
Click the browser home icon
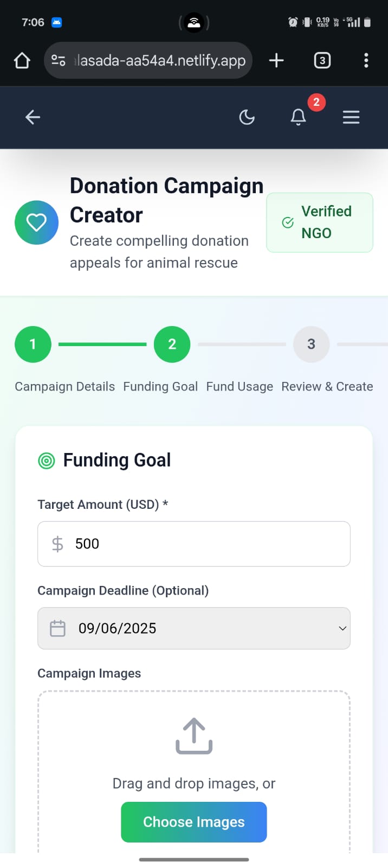(22, 60)
